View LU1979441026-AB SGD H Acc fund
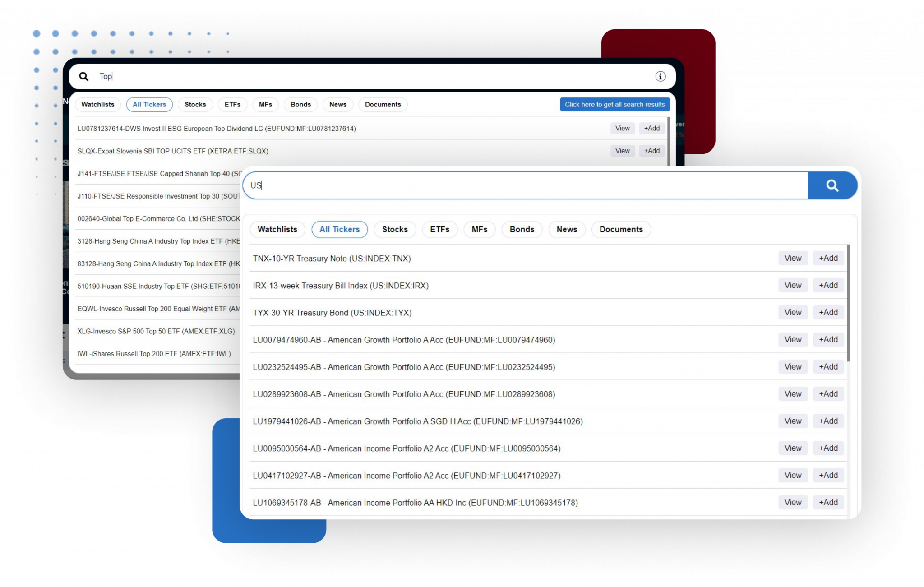This screenshot has height=587, width=924. point(793,421)
